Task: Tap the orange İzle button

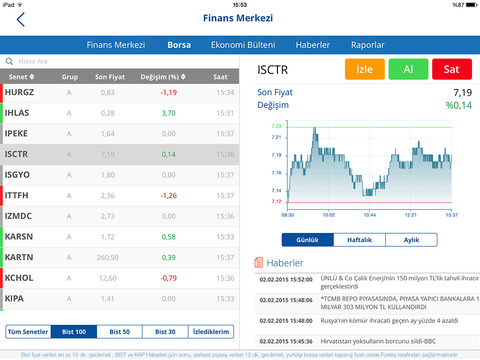Action: 365,69
